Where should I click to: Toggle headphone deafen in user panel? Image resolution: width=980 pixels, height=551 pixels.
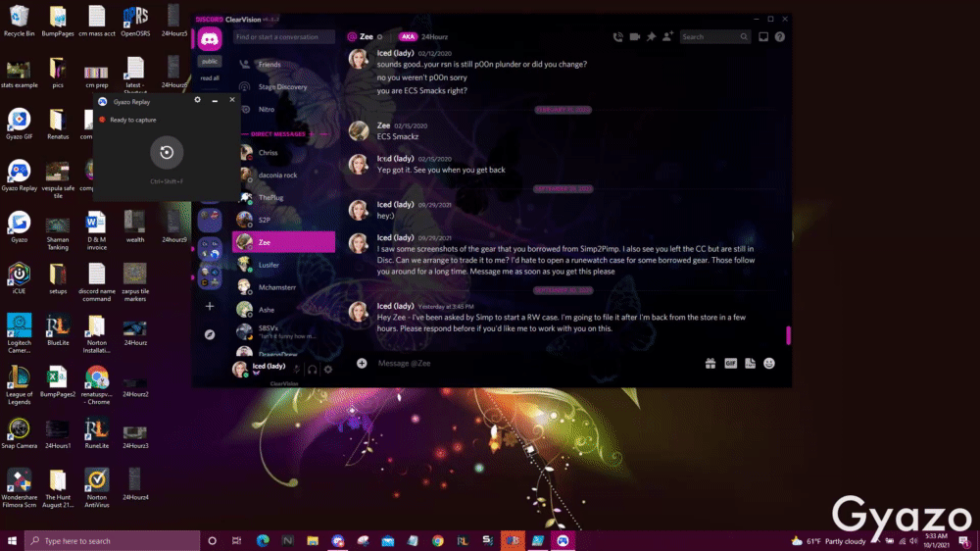pos(313,370)
